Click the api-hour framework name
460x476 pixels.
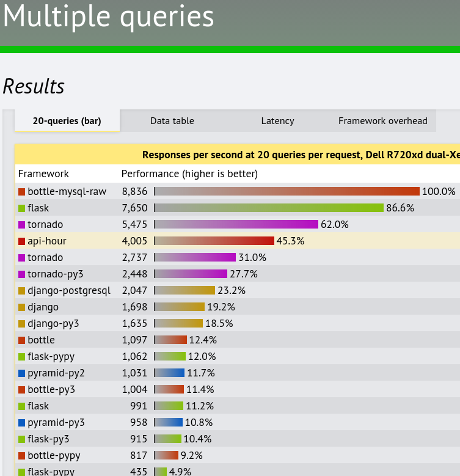[x=47, y=241]
